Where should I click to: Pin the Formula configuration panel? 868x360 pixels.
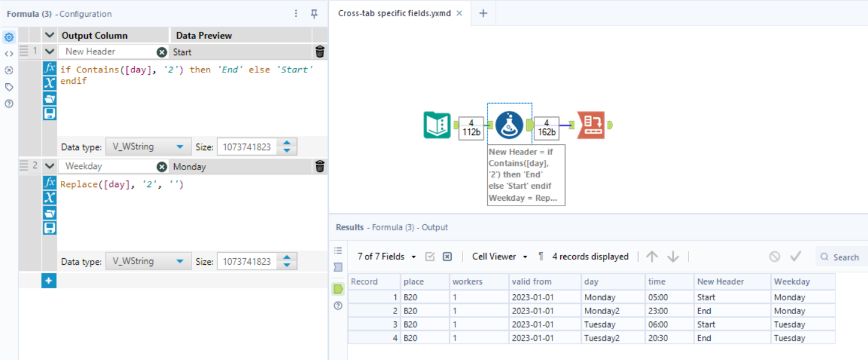point(313,13)
